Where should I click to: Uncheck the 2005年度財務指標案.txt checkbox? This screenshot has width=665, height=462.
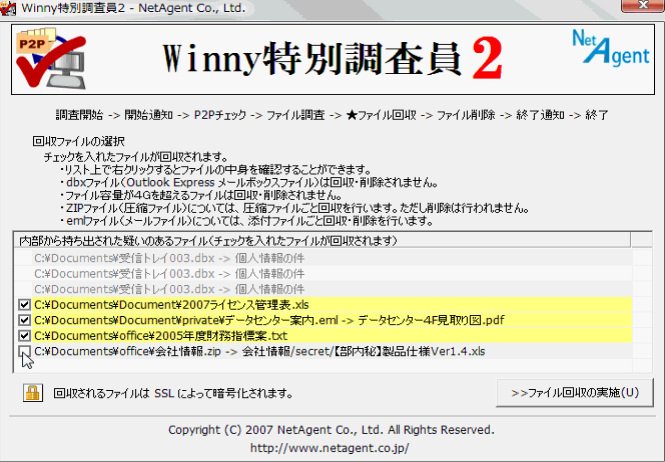24,336
